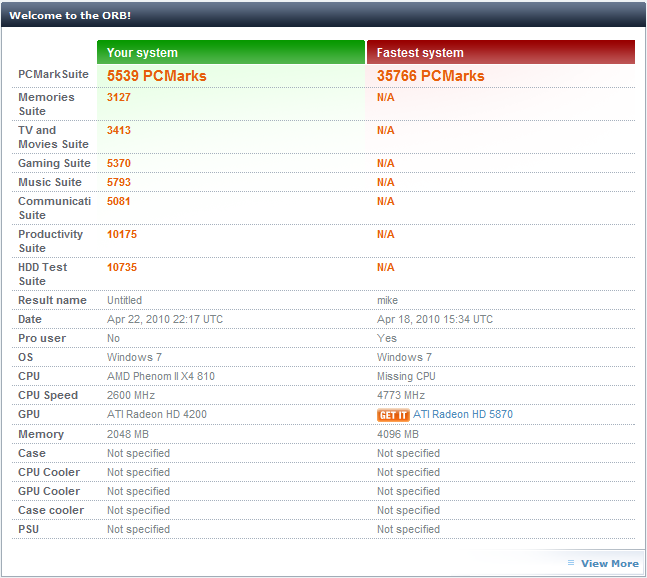Click the 'HDD Test Suite' row label

coord(42,274)
